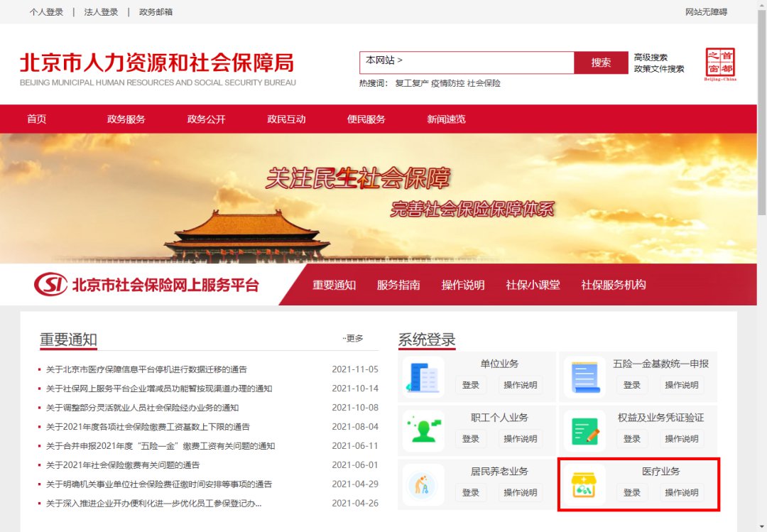
Task: Click 登录 under 医疗业务
Action: tap(632, 493)
